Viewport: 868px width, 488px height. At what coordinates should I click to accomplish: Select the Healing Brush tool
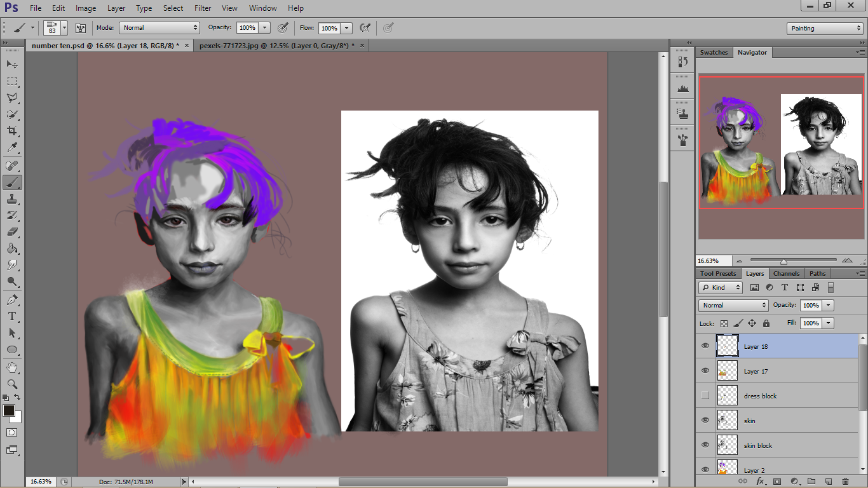tap(12, 166)
